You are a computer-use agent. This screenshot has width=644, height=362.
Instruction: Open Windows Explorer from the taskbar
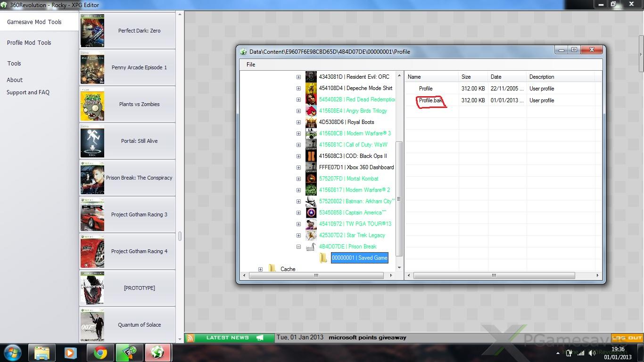42,353
